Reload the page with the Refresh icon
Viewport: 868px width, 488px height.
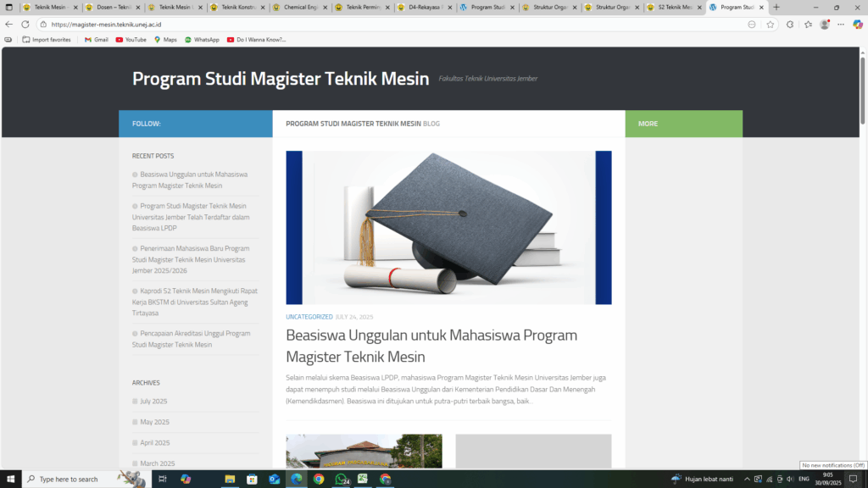click(x=25, y=25)
